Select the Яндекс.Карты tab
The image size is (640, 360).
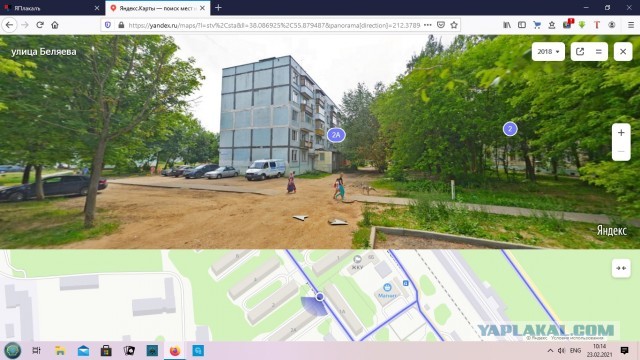(x=158, y=8)
